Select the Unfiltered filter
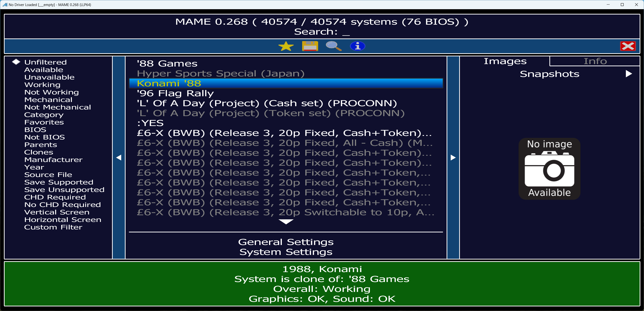Image resolution: width=644 pixels, height=311 pixels. [45, 62]
